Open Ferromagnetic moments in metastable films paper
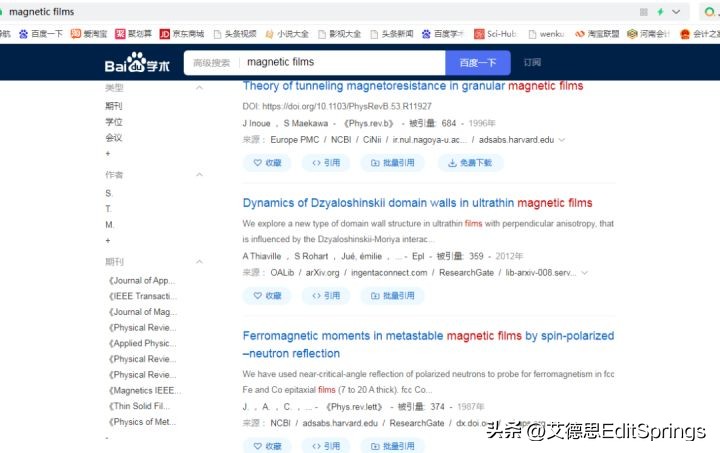The width and height of the screenshot is (720, 453). 428,344
